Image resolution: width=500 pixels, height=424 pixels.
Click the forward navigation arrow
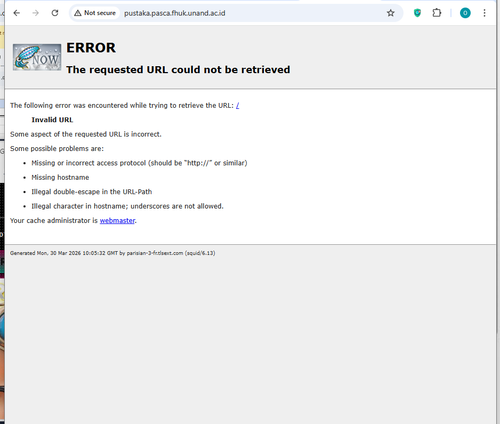(x=36, y=13)
